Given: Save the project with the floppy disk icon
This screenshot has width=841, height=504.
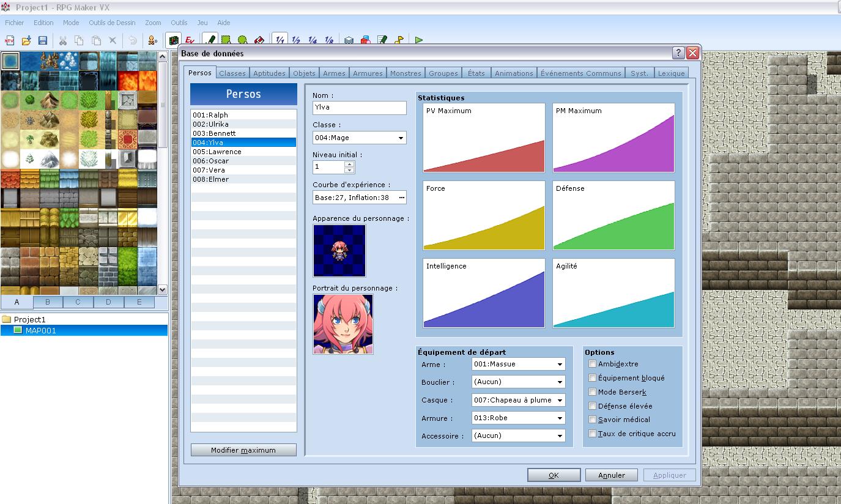Looking at the screenshot, I should [x=43, y=40].
